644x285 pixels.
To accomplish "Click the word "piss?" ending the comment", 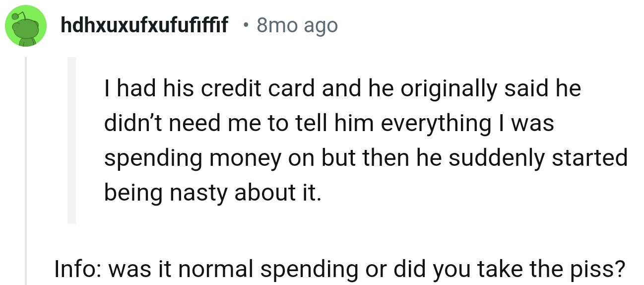I will pos(600,269).
